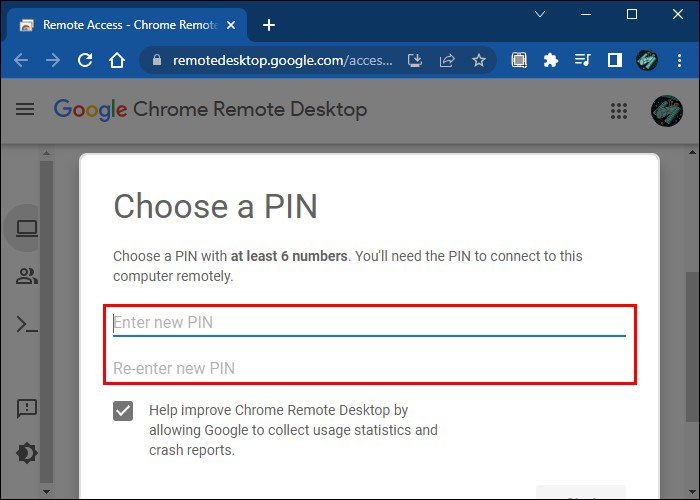Click the Re-enter new PIN field
700x500 pixels.
[368, 368]
